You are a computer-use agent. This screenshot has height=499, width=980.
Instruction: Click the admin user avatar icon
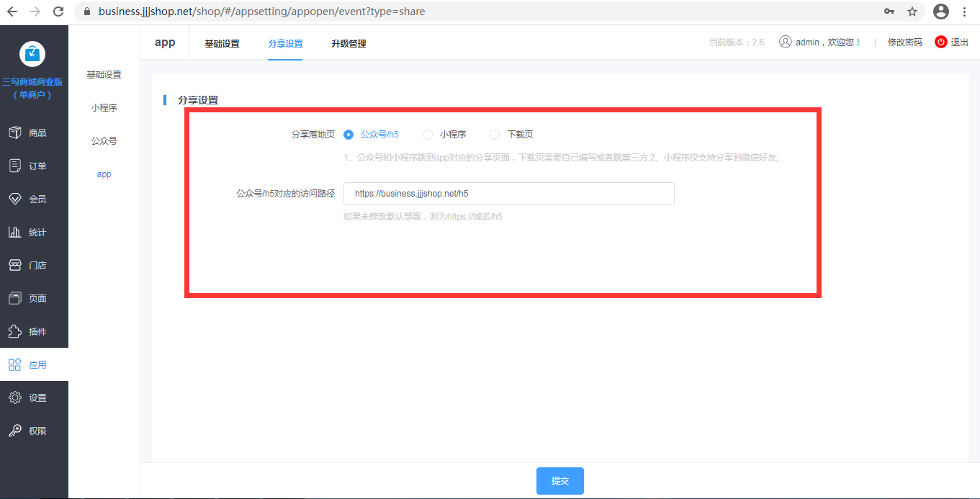(x=786, y=42)
